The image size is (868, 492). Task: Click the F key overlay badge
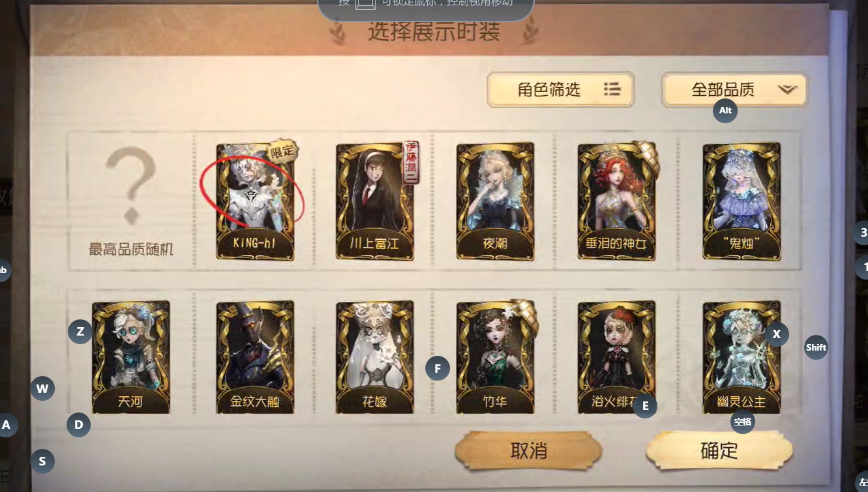(x=438, y=369)
